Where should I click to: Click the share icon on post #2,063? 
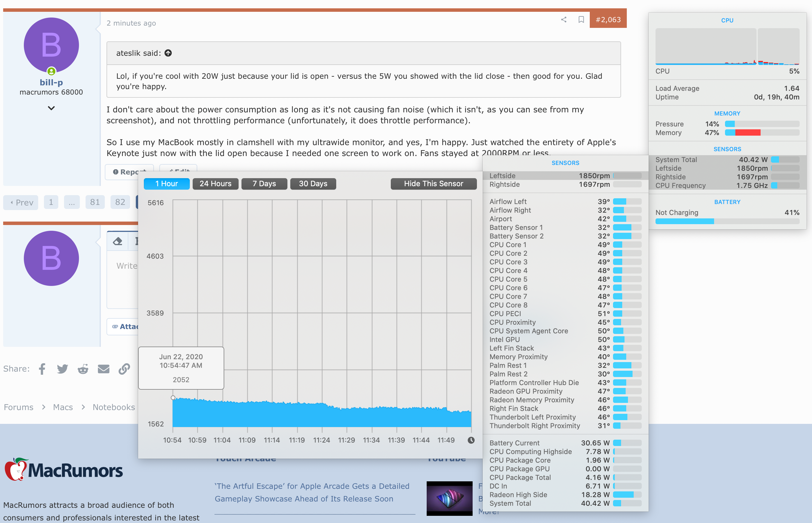pyautogui.click(x=564, y=20)
